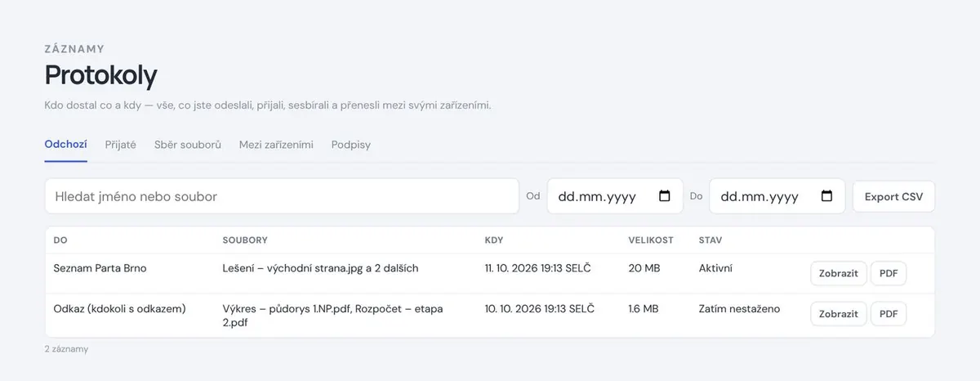Click Zobrazit for Seznam Parta Brno row
The width and height of the screenshot is (980, 381).
click(x=839, y=273)
